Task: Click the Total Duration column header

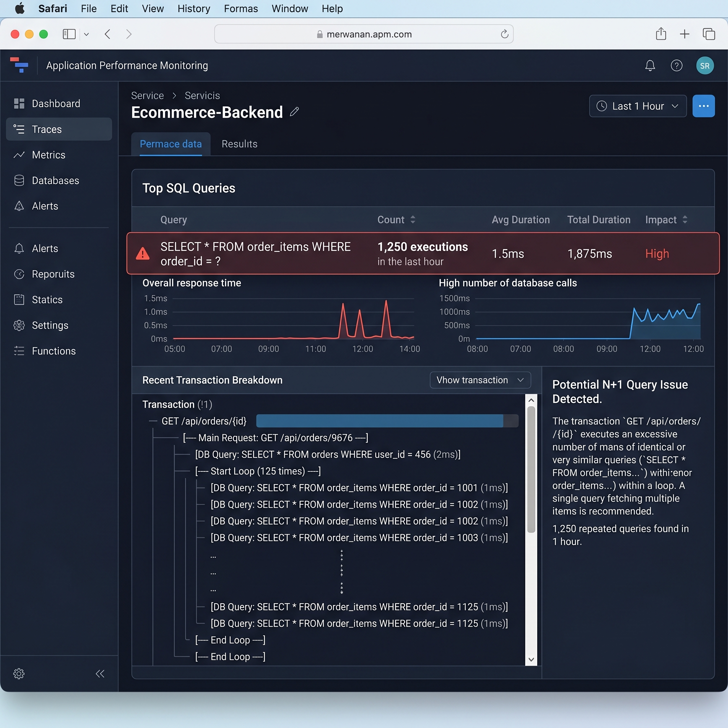Action: [599, 220]
